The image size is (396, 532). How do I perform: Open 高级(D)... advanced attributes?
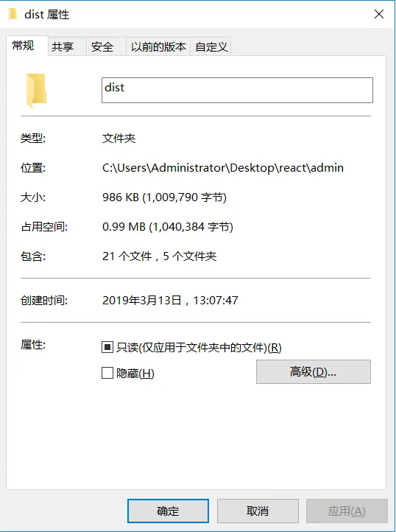click(314, 372)
